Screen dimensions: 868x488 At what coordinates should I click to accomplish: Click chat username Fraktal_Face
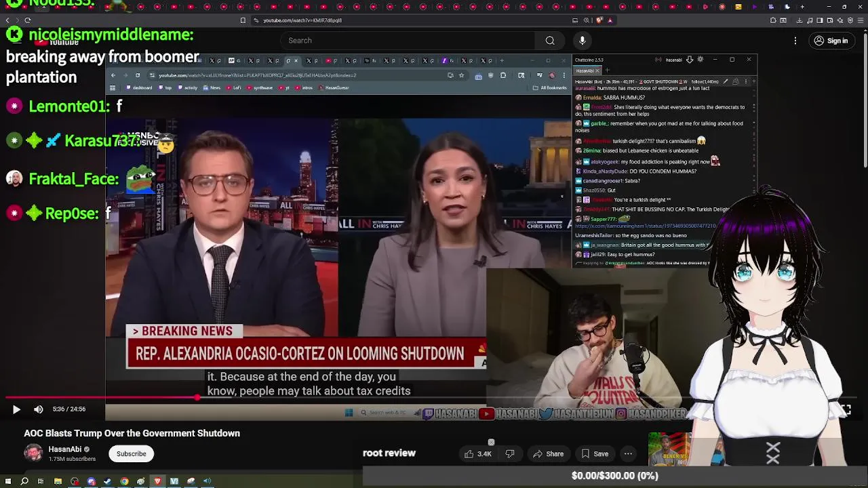coord(73,179)
